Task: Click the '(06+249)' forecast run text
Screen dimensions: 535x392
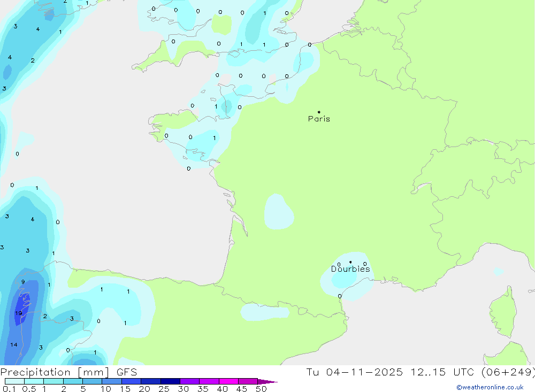Action: point(508,372)
